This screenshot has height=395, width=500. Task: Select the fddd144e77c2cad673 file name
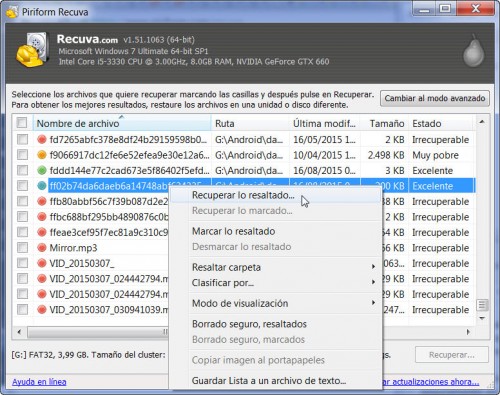(129, 171)
